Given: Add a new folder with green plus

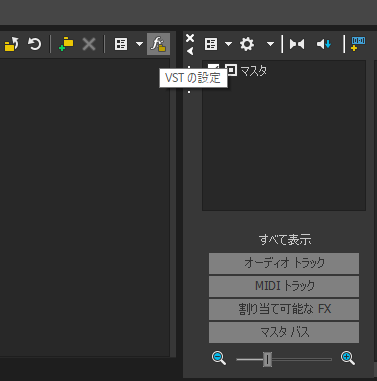Looking at the screenshot, I should (x=66, y=44).
